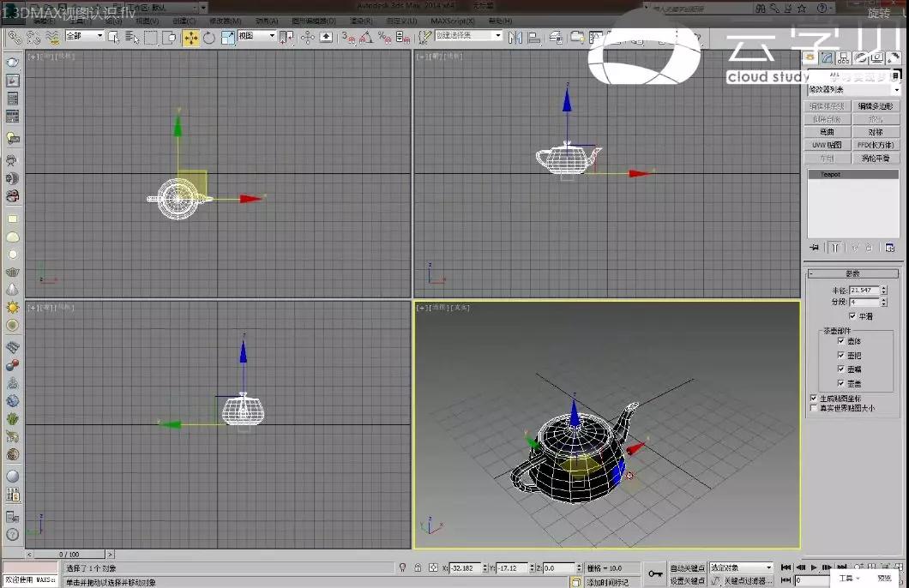This screenshot has height=588, width=909.
Task: Open the Create command panel tab
Action: pos(810,58)
